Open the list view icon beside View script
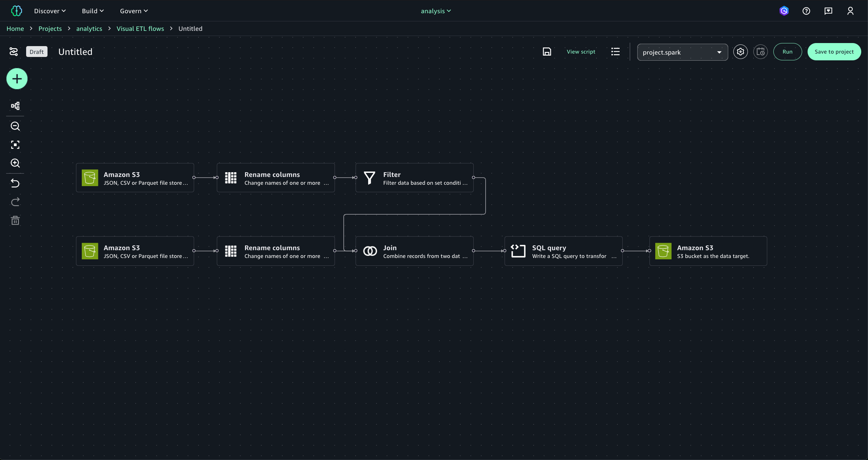Image resolution: width=868 pixels, height=460 pixels. coord(615,52)
